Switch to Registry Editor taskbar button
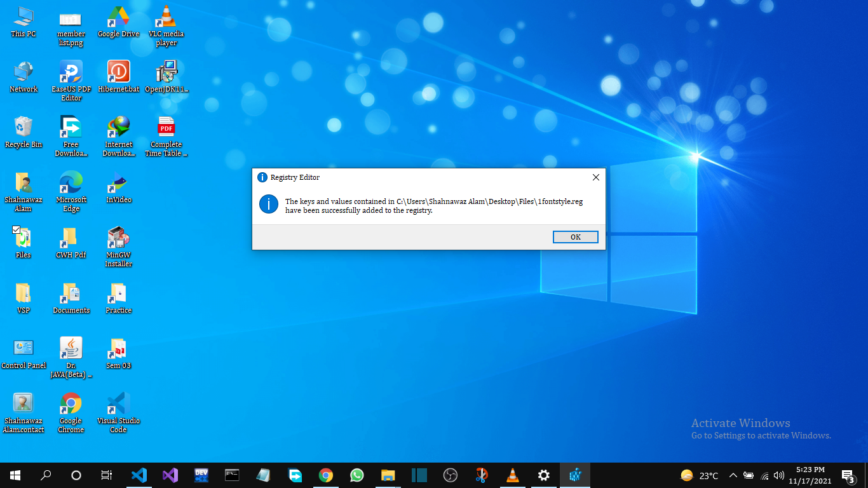The width and height of the screenshot is (868, 488). tap(575, 475)
